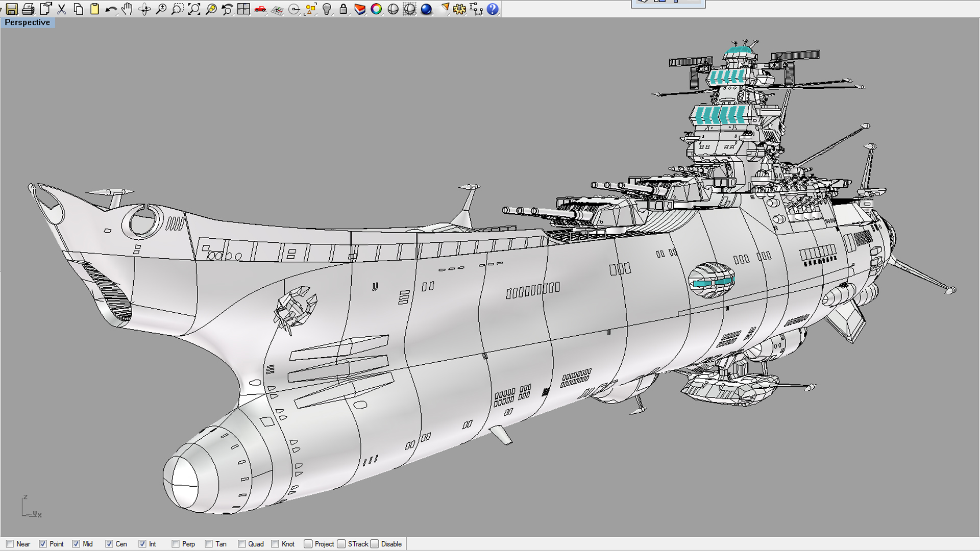This screenshot has width=980, height=551.
Task: Zoom to selected objects
Action: coord(211,9)
